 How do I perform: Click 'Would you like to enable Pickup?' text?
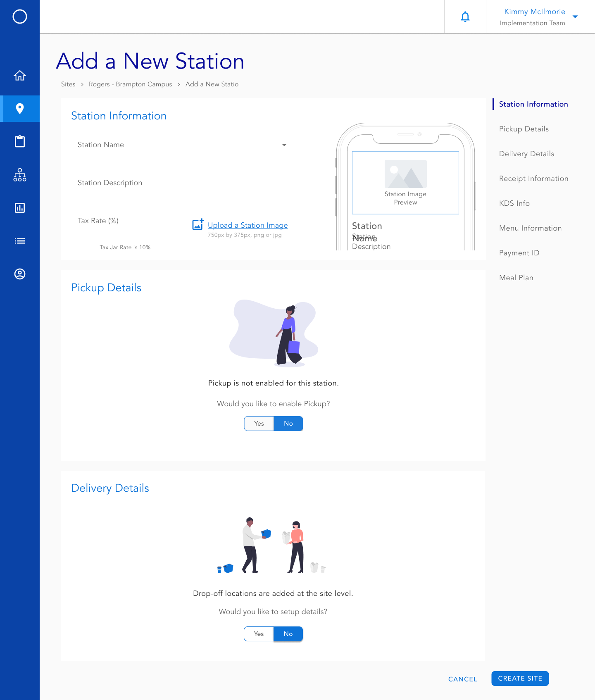click(x=274, y=404)
